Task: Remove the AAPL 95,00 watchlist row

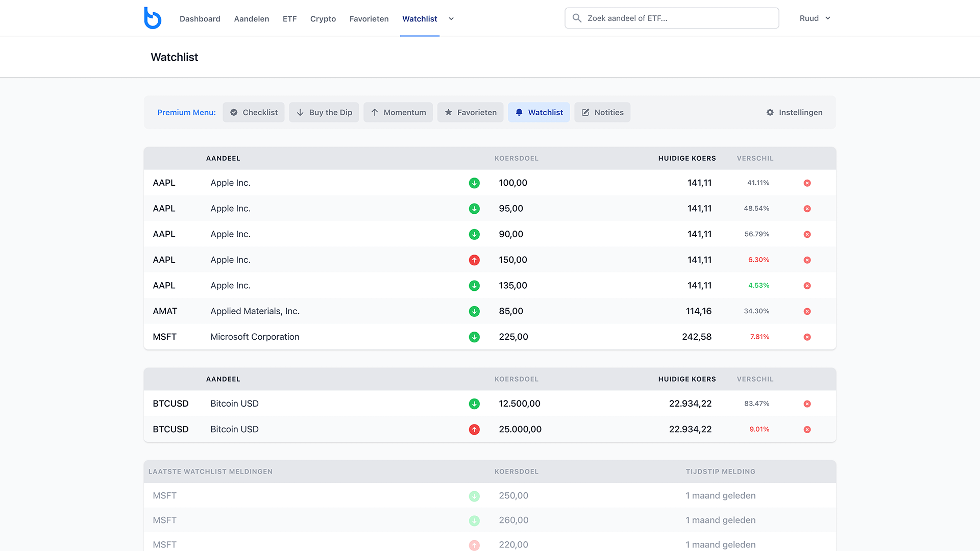Action: click(x=807, y=209)
